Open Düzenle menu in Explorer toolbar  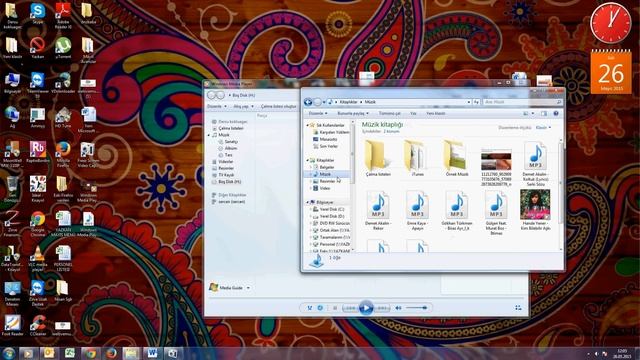coord(318,113)
